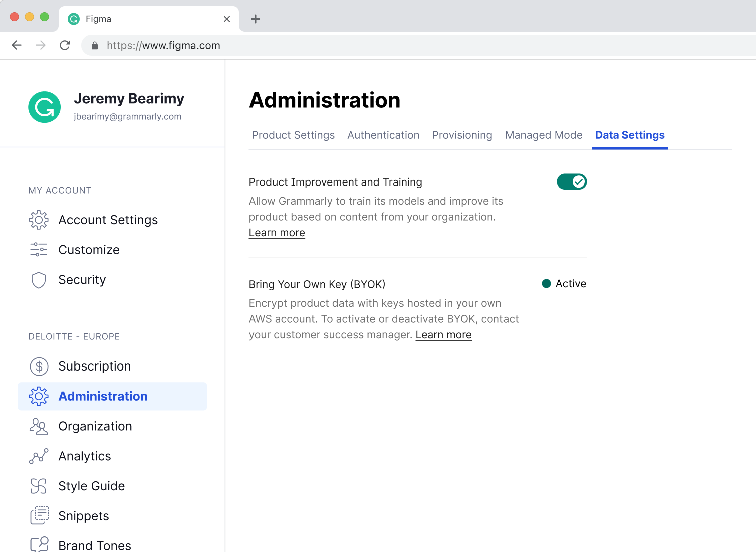Select the Provisioning tab

tap(462, 135)
